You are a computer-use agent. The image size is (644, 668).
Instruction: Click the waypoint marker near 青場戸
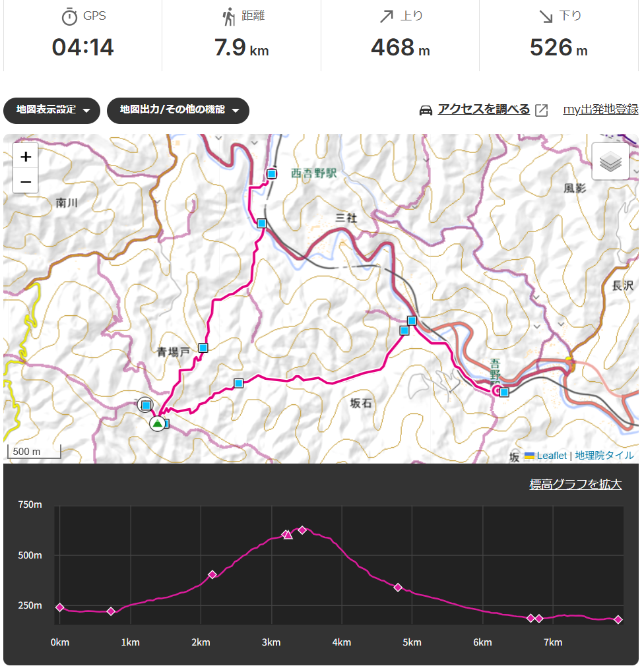click(203, 348)
